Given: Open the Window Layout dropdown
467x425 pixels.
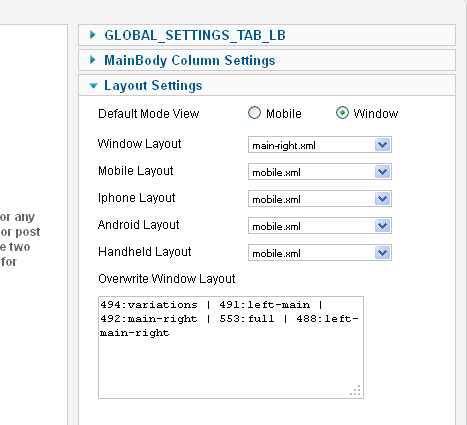Looking at the screenshot, I should pos(320,145).
